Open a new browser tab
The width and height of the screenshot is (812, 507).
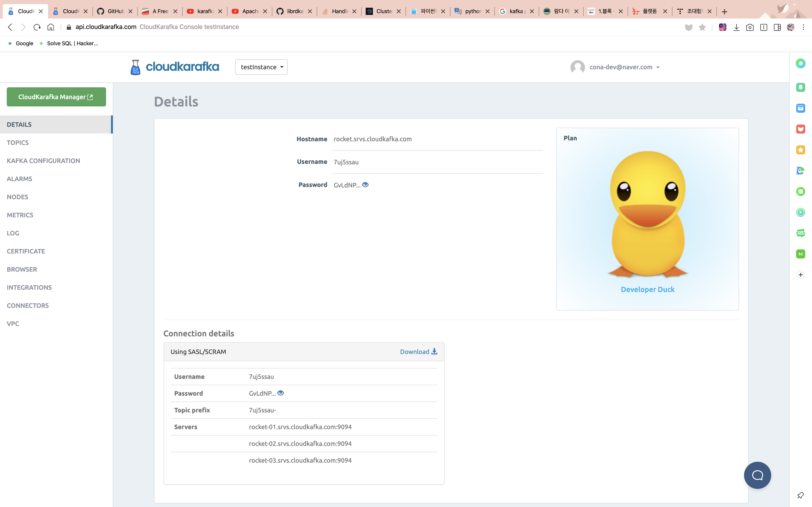(x=724, y=11)
